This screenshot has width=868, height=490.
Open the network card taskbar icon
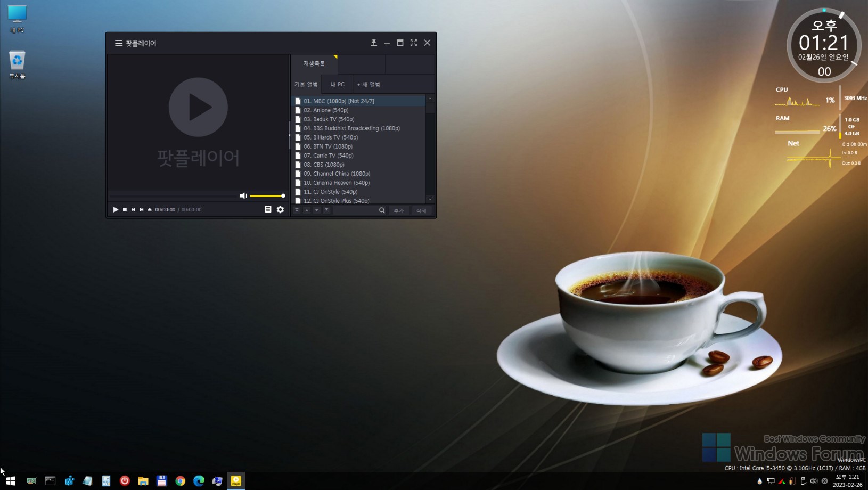pos(32,481)
